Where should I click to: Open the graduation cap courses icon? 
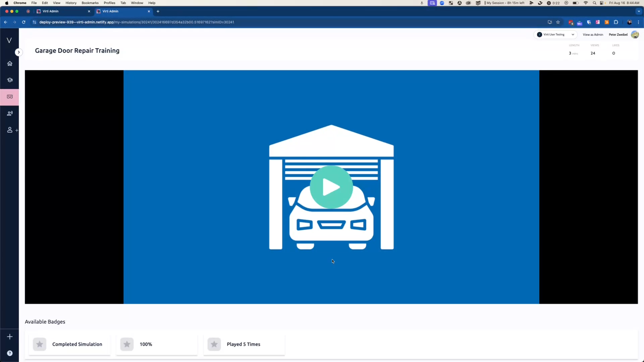[x=10, y=80]
